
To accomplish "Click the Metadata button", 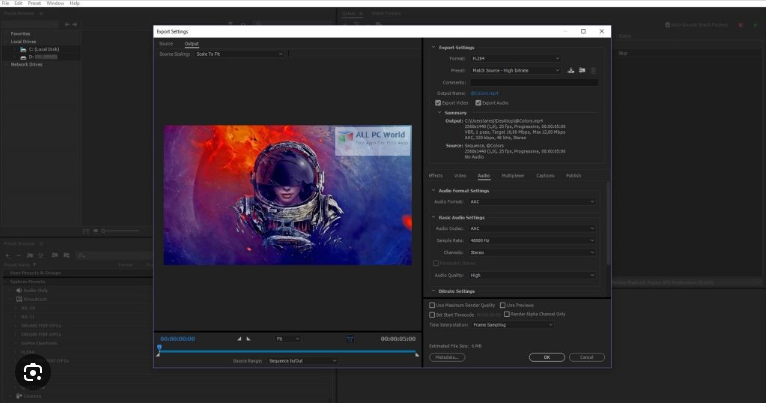I will (x=447, y=357).
